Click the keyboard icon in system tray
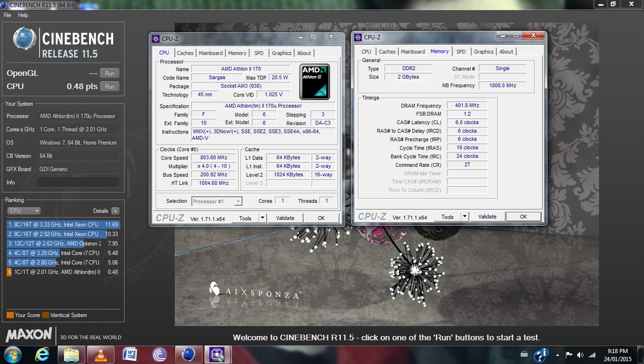This screenshot has height=364, width=644. tap(524, 354)
